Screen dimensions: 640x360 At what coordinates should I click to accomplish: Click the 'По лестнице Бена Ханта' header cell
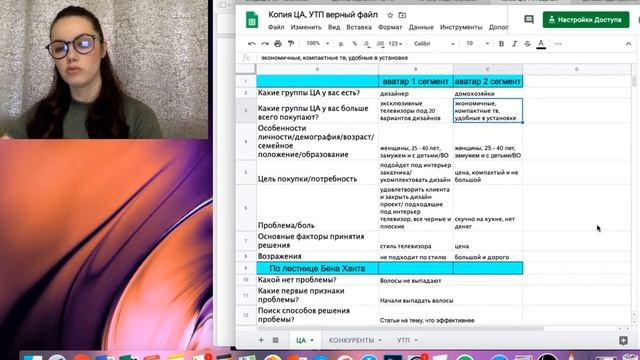pos(317,268)
